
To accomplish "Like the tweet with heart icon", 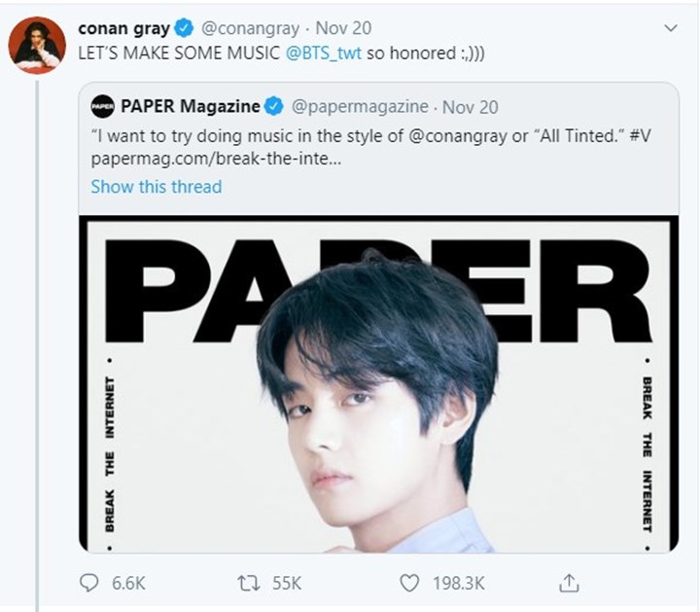I will (x=409, y=583).
